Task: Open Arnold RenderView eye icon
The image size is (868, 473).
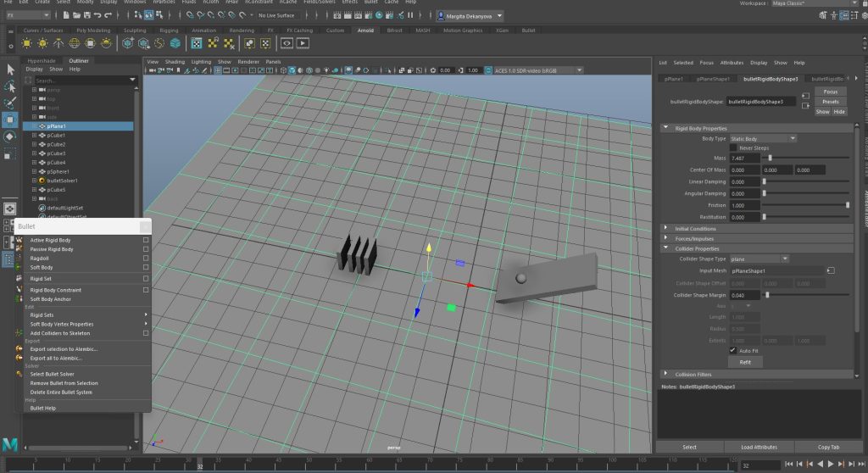Action: 287,43
